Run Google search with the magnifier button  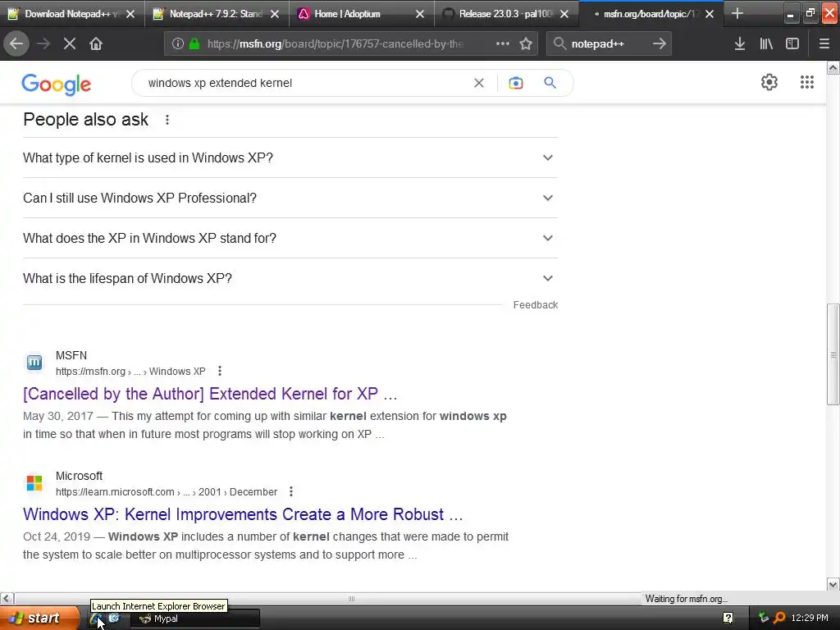point(550,83)
